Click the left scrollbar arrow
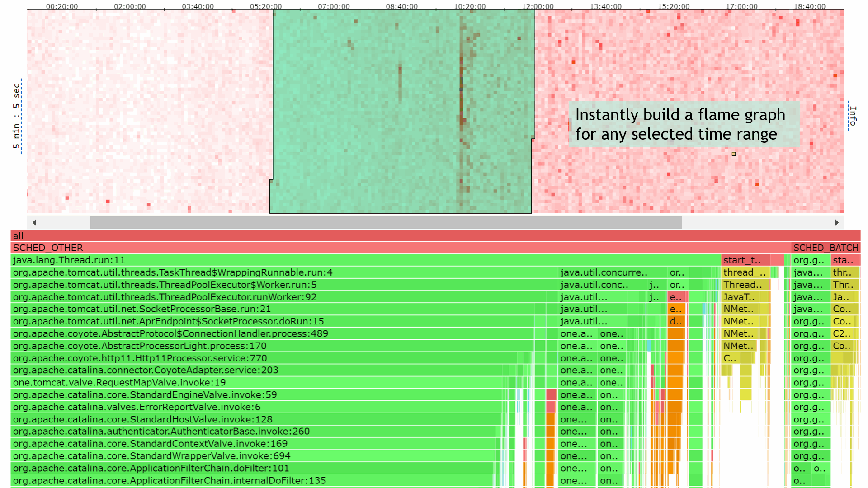 34,222
